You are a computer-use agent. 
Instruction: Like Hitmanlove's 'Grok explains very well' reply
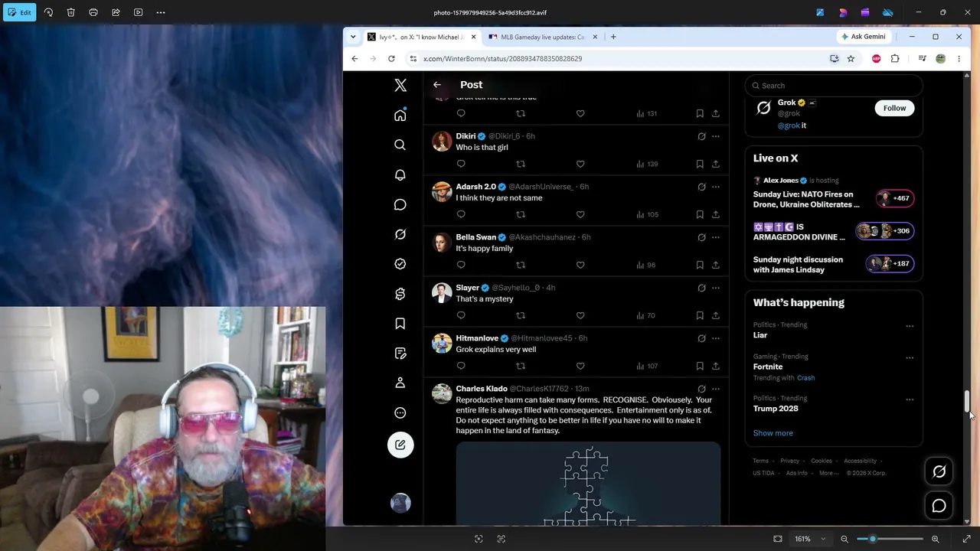click(x=580, y=366)
